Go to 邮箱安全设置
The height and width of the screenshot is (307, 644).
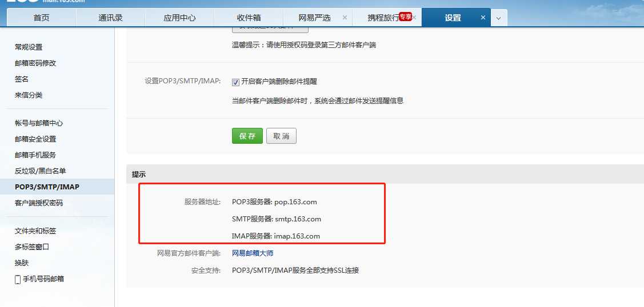click(35, 139)
